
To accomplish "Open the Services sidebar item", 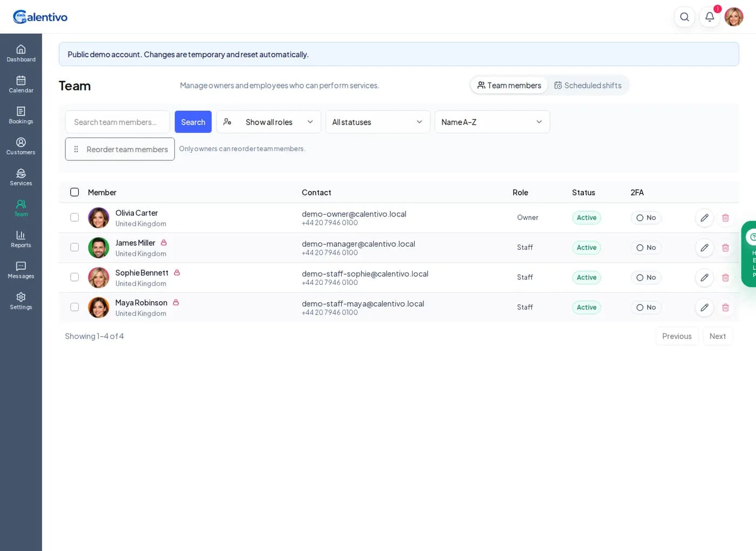I will pos(21,177).
